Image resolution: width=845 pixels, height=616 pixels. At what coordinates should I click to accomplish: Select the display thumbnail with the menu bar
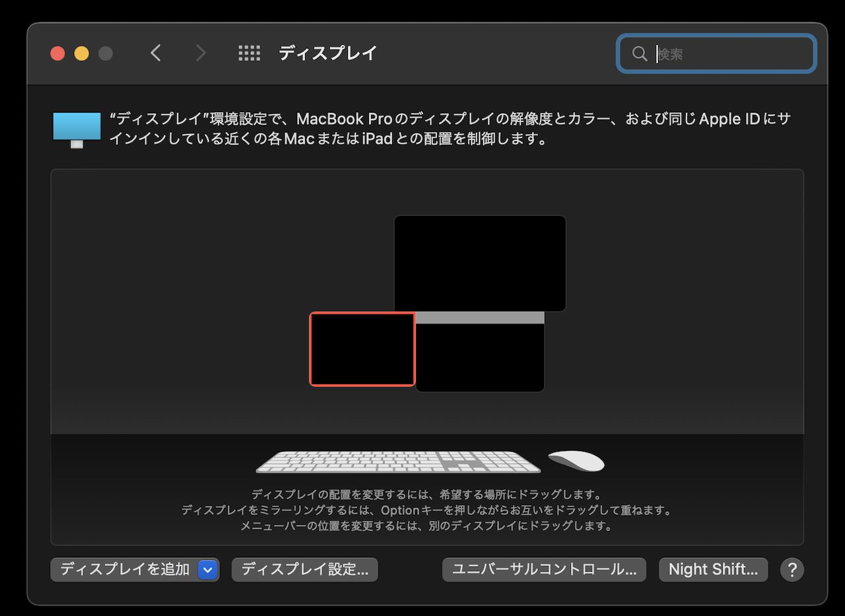pyautogui.click(x=480, y=352)
